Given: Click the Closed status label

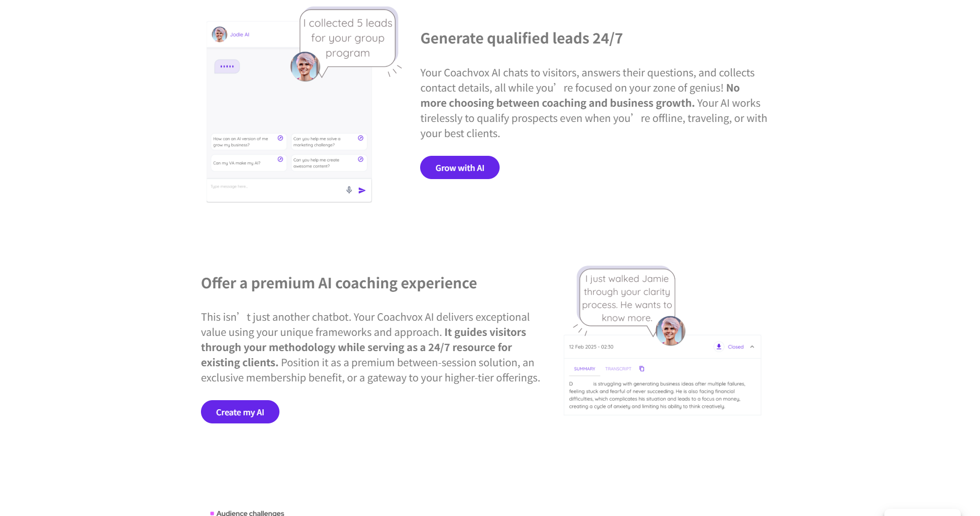Looking at the screenshot, I should (736, 347).
